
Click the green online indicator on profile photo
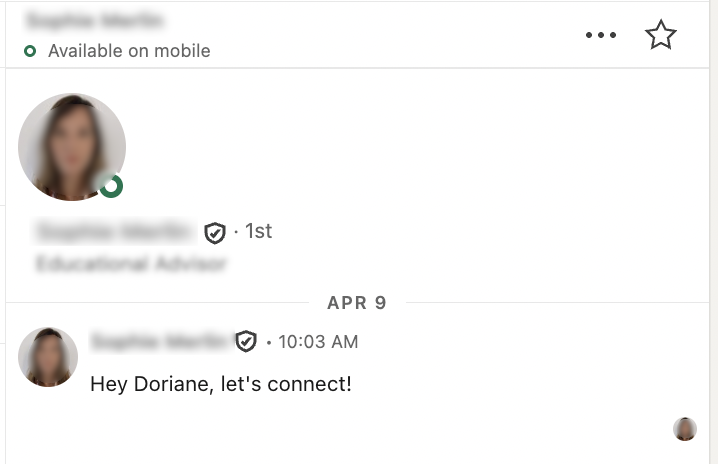coord(111,186)
